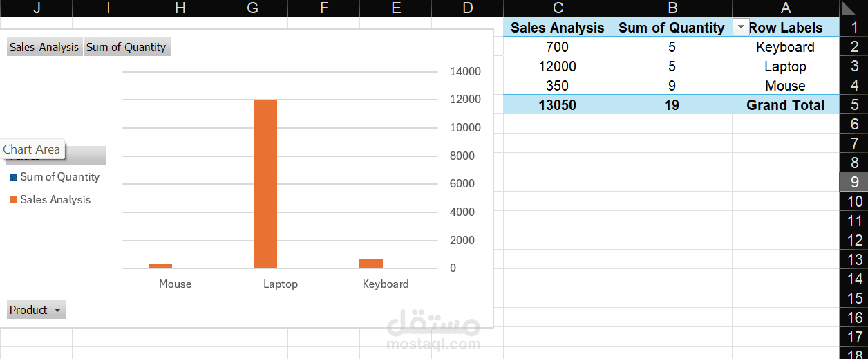Viewport: 868px width, 359px height.
Task: Select row 3 header
Action: point(854,66)
